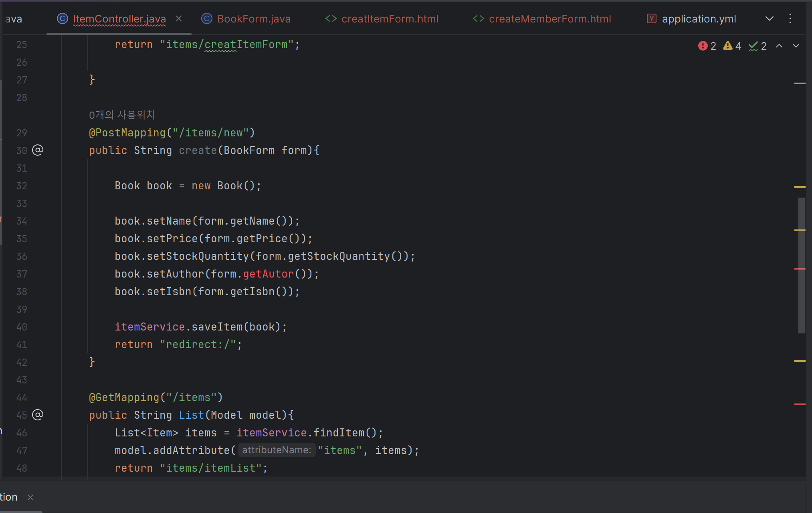This screenshot has height=513, width=812.
Task: Close the bottom tool window tab
Action: [x=30, y=497]
